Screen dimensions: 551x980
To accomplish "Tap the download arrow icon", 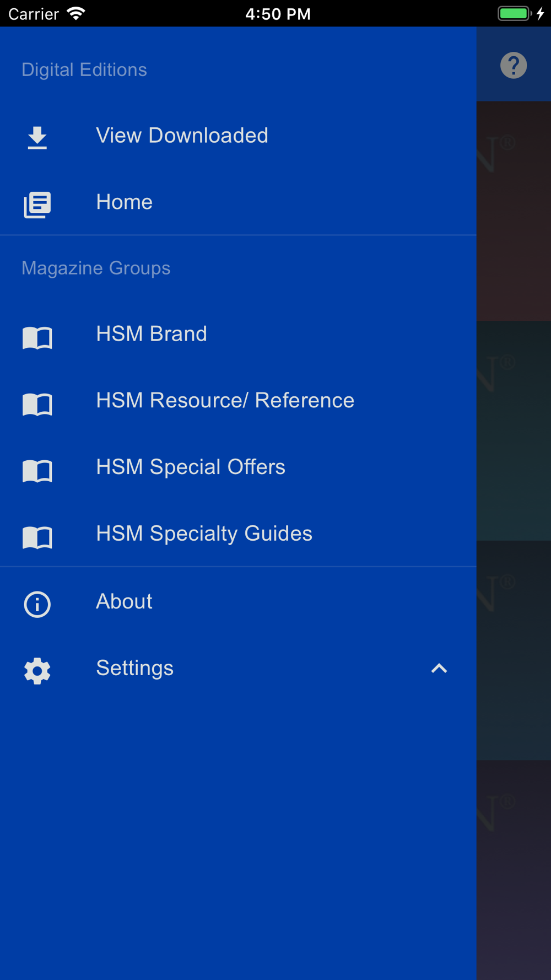I will [x=37, y=137].
